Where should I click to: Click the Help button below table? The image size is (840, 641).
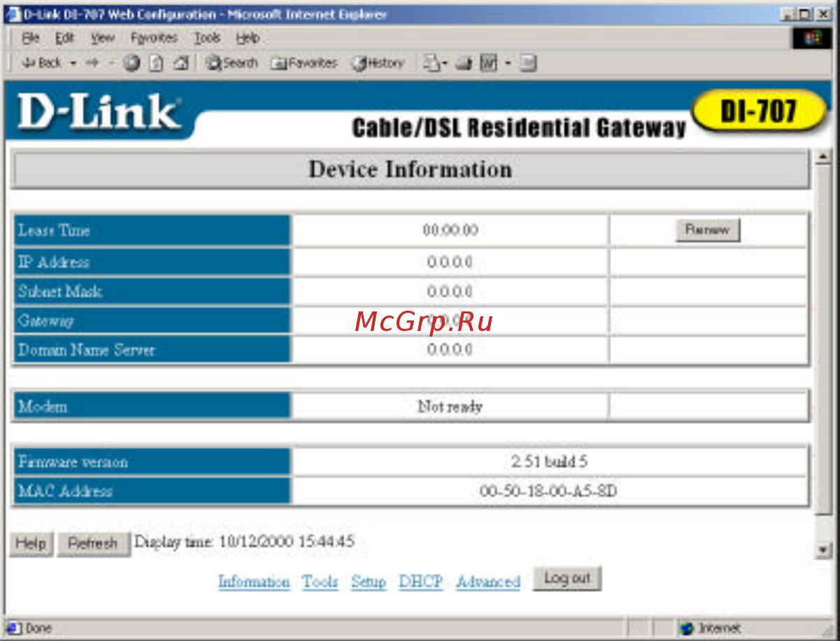[31, 544]
